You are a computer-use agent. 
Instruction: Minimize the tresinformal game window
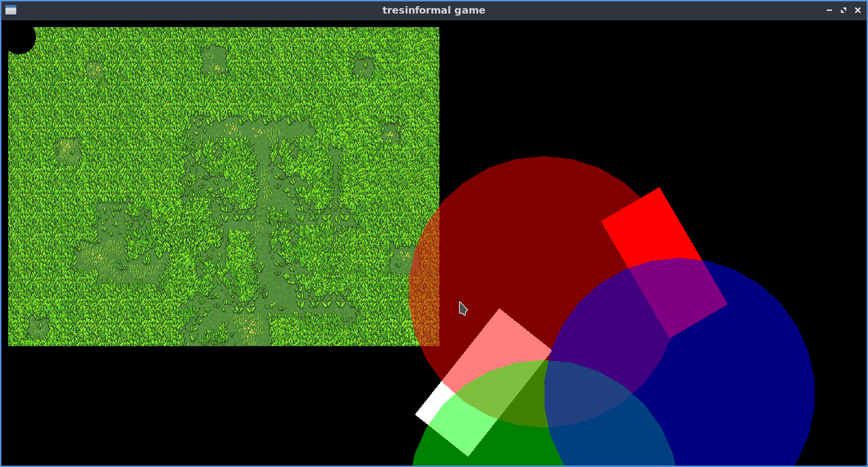pyautogui.click(x=829, y=10)
